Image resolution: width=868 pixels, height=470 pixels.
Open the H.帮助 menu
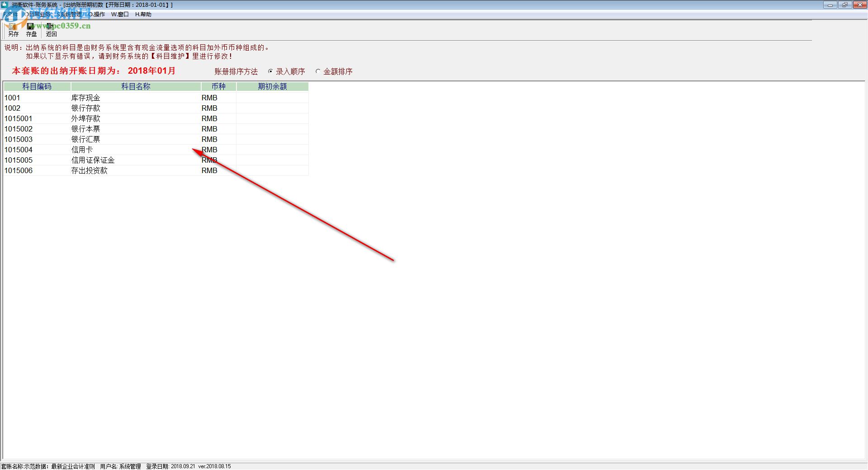point(143,14)
